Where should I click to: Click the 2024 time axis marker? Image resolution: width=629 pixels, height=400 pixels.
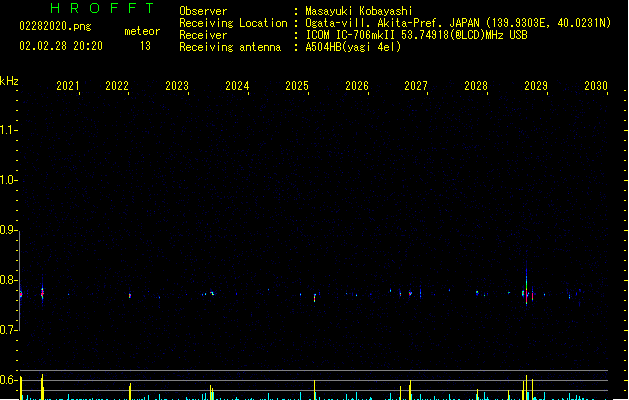pyautogui.click(x=237, y=86)
